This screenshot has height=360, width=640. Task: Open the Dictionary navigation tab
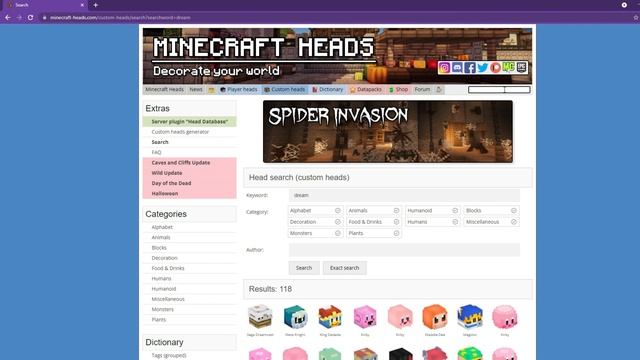[328, 89]
